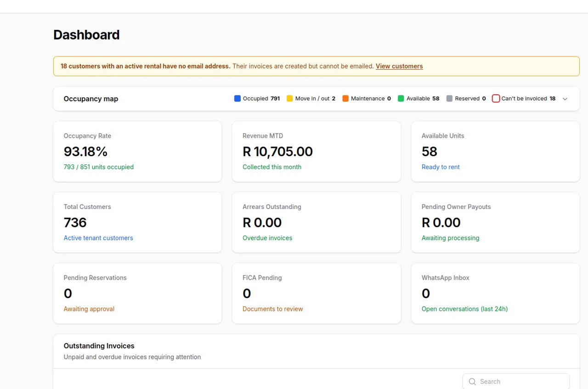Click the 'Ready to rent' text
Viewport: 588px width, 389px height.
tap(441, 167)
